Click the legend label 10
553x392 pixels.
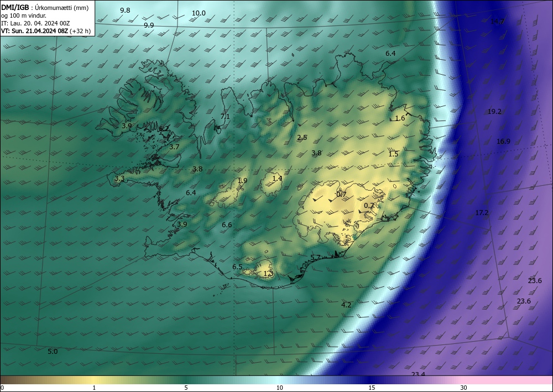tap(280, 388)
